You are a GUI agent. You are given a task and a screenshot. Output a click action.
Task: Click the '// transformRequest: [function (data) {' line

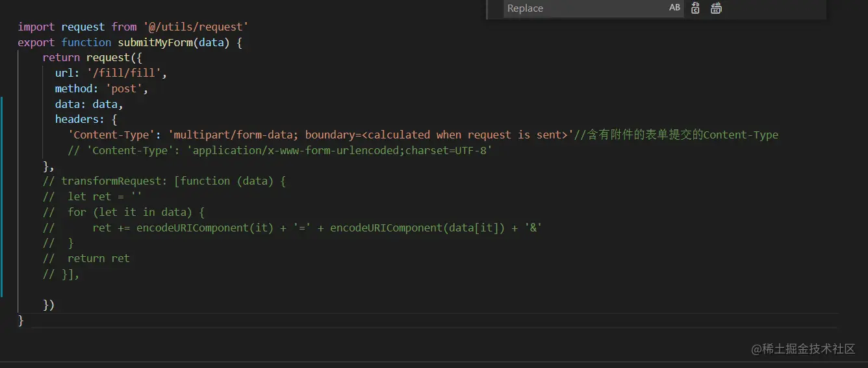coord(164,181)
